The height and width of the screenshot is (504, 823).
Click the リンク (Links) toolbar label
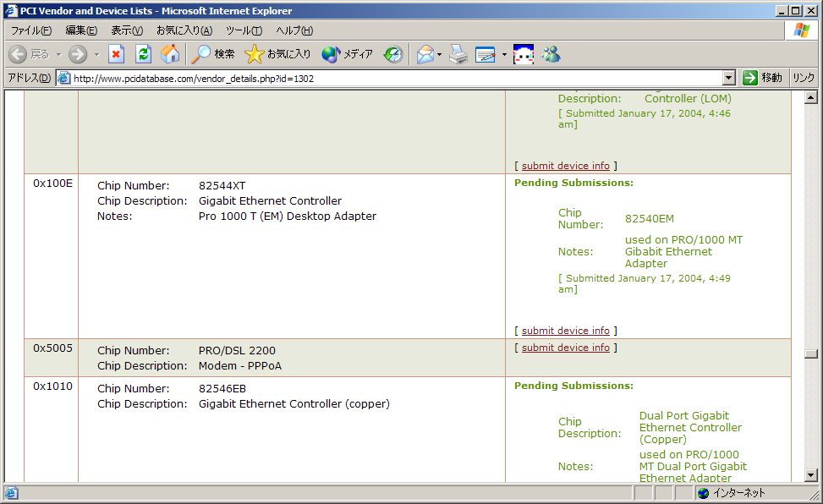[x=804, y=78]
